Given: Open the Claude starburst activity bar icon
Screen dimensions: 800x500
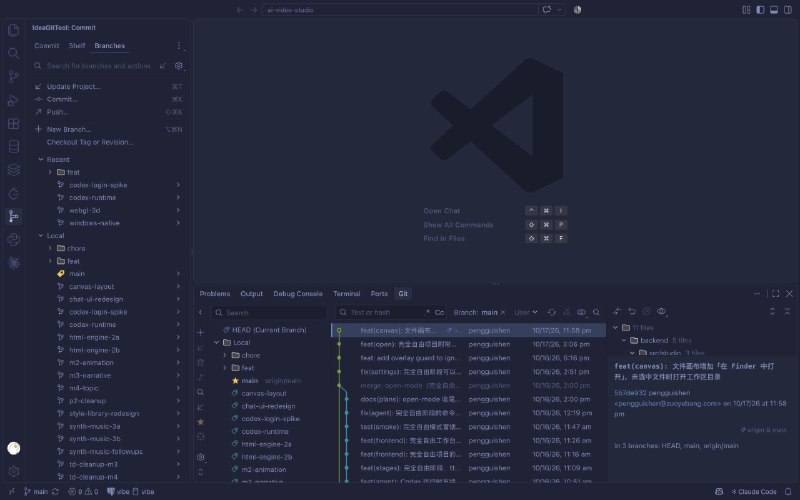Looking at the screenshot, I should tap(14, 262).
